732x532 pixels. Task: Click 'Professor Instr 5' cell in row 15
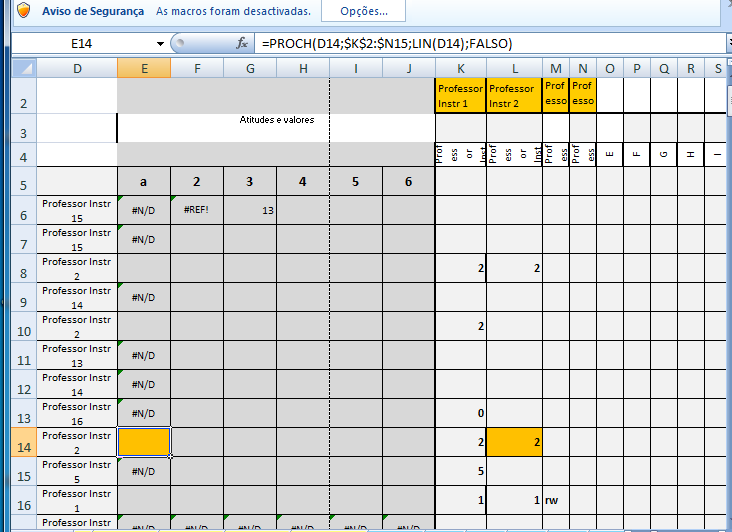[x=77, y=471]
